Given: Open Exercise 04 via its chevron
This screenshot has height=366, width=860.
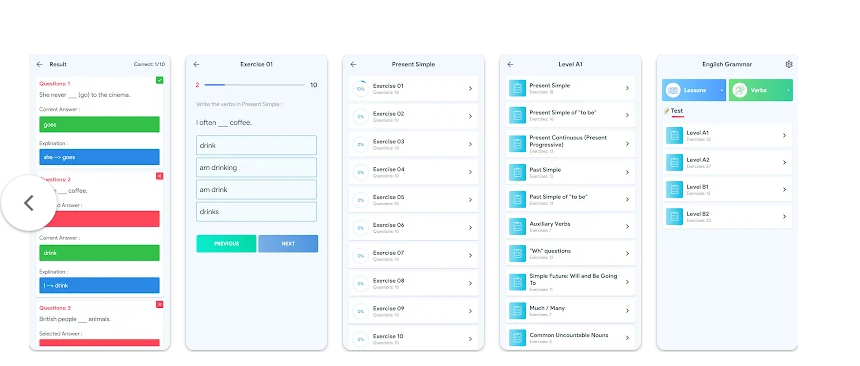Looking at the screenshot, I should [x=470, y=172].
